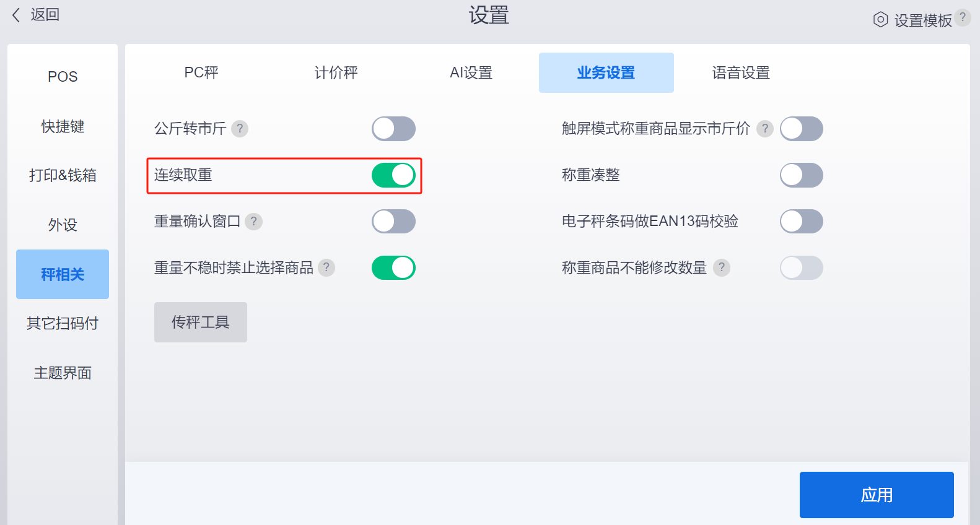Image resolution: width=980 pixels, height=525 pixels.
Task: Click the help icon beside 重量不稳时禁止选择商品
Action: [326, 268]
